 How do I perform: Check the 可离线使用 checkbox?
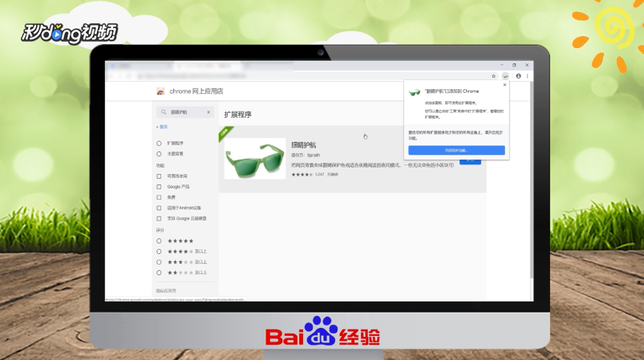pos(159,176)
